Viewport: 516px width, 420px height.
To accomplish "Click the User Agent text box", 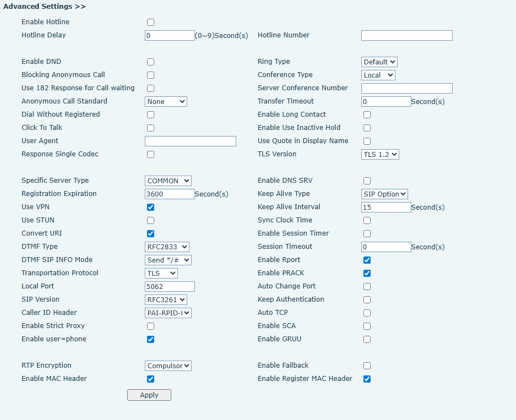I will tap(190, 141).
